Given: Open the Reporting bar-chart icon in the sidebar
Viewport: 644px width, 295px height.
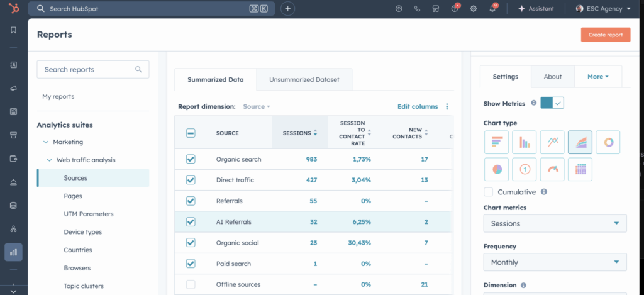Looking at the screenshot, I should (14, 252).
